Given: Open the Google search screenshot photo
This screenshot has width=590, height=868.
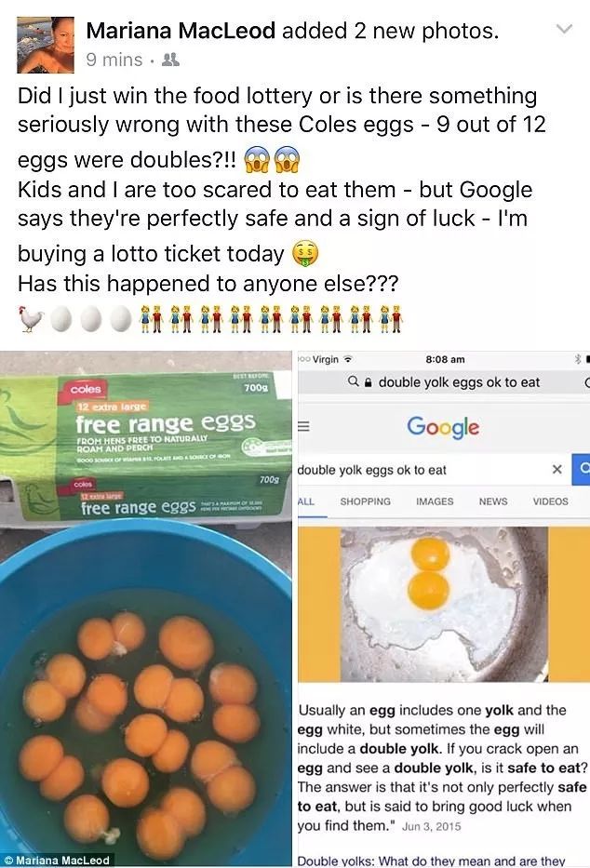Looking at the screenshot, I should pyautogui.click(x=443, y=608).
